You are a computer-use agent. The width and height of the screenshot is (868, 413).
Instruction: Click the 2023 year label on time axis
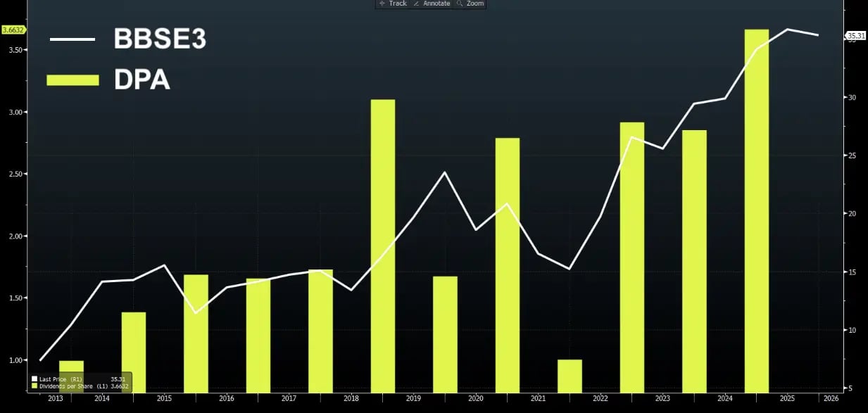[x=662, y=399]
